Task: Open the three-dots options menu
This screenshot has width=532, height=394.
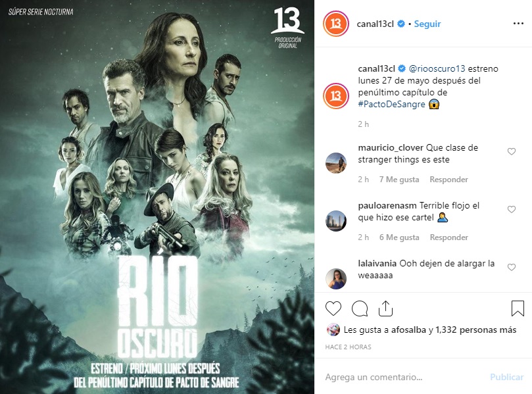Action: tap(518, 24)
